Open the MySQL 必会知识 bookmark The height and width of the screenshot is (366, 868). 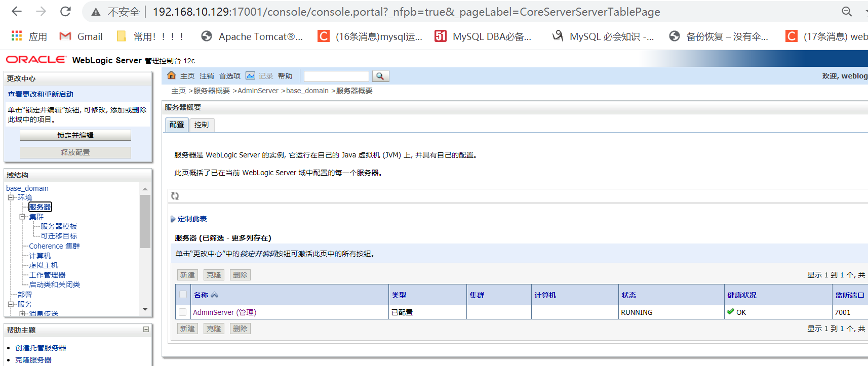603,36
